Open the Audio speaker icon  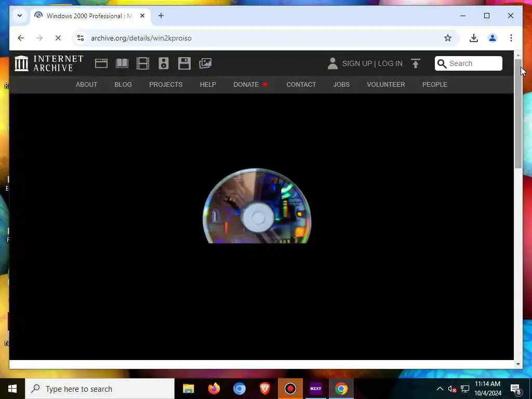(x=164, y=63)
